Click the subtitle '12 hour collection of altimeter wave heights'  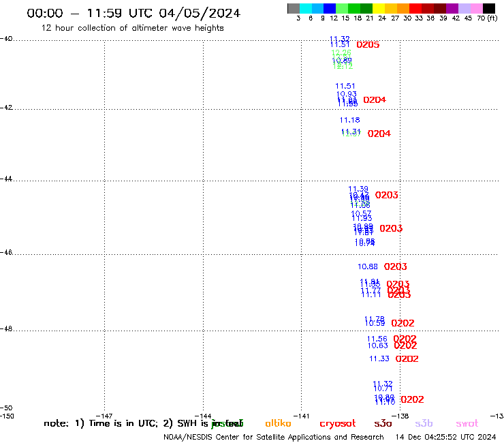(132, 28)
